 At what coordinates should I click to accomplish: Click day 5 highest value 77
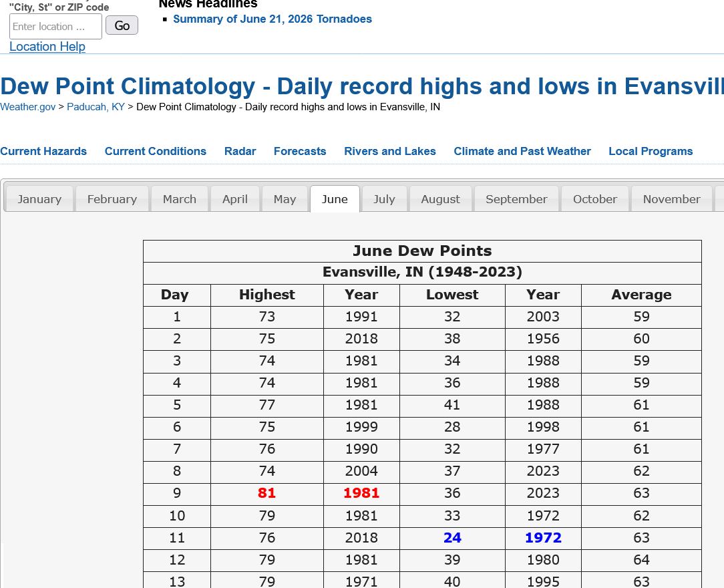(267, 405)
